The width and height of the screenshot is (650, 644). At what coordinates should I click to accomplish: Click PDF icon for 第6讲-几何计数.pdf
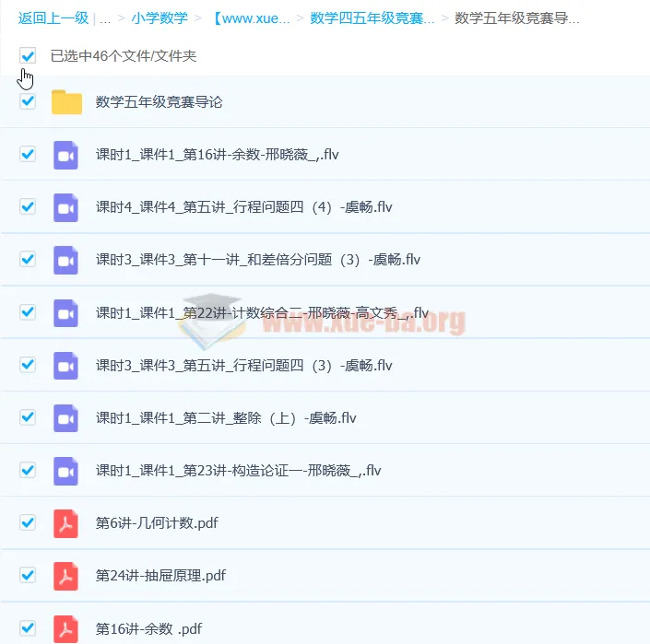(x=66, y=523)
